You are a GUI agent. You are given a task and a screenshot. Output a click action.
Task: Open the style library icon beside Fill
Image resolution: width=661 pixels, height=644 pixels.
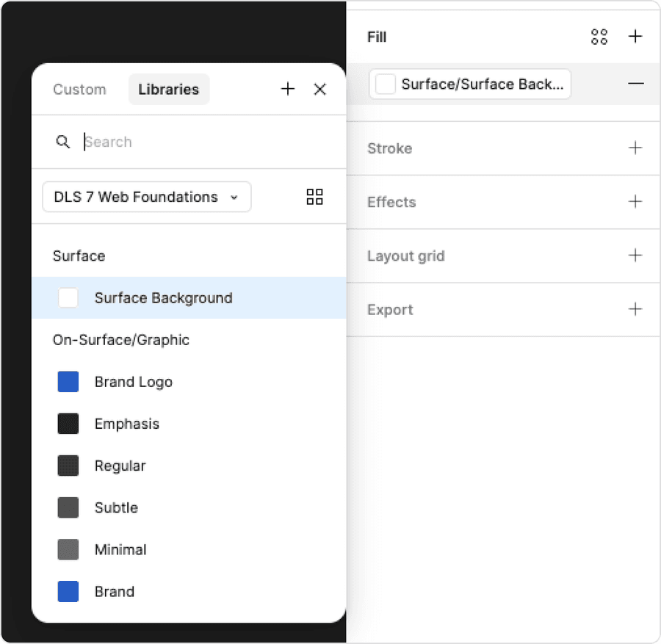pyautogui.click(x=599, y=36)
